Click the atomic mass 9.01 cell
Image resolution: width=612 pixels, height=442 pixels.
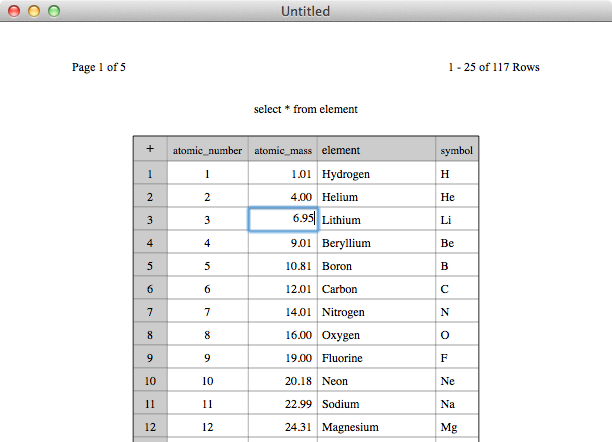click(283, 242)
